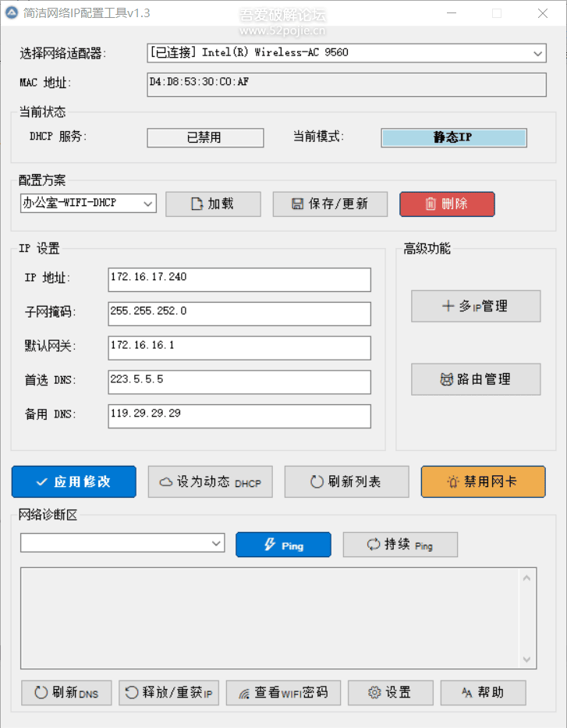Start continuous ping with 持续 Ping
Viewport: 567px width, 728px height.
point(400,545)
